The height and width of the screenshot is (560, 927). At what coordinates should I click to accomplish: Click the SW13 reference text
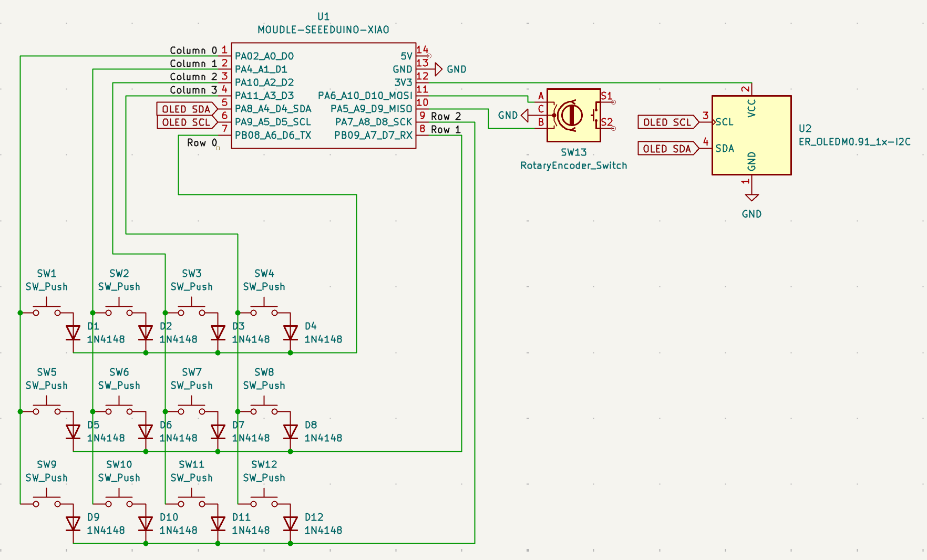click(574, 152)
